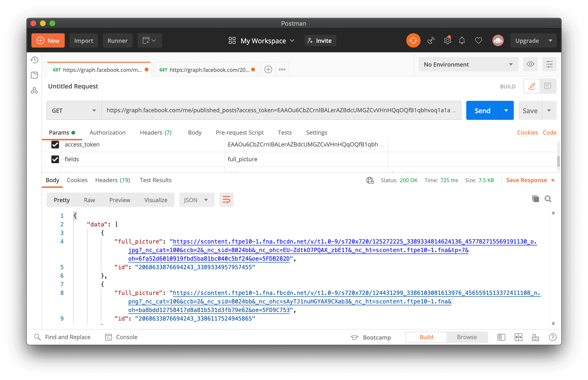Open the Console in the status bar
This screenshot has width=588, height=380.
[x=121, y=337]
